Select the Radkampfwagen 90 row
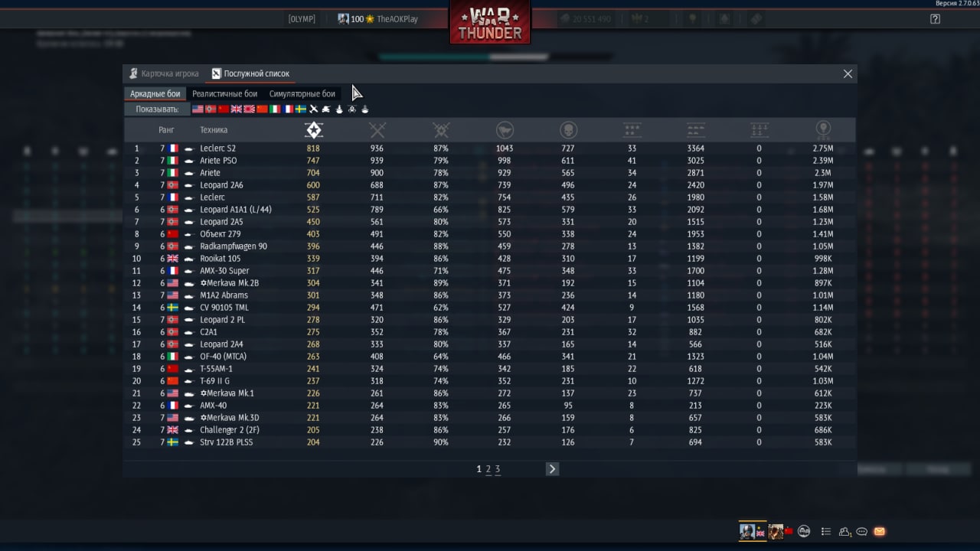The width and height of the screenshot is (980, 551). 489,246
